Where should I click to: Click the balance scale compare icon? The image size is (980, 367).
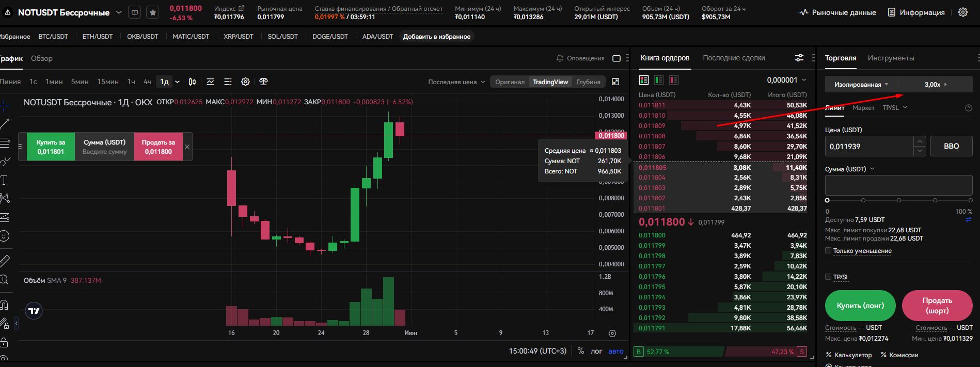[263, 82]
